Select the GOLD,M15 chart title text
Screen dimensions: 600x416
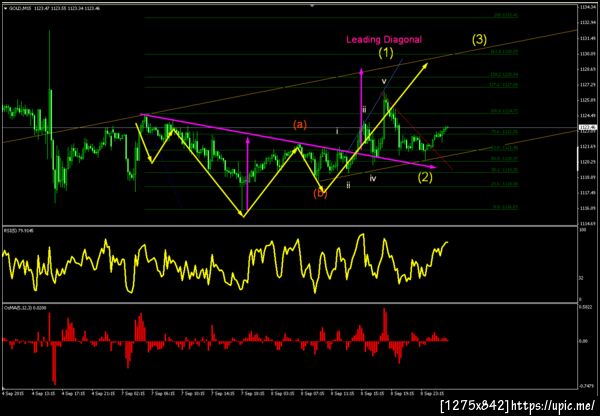(21, 8)
